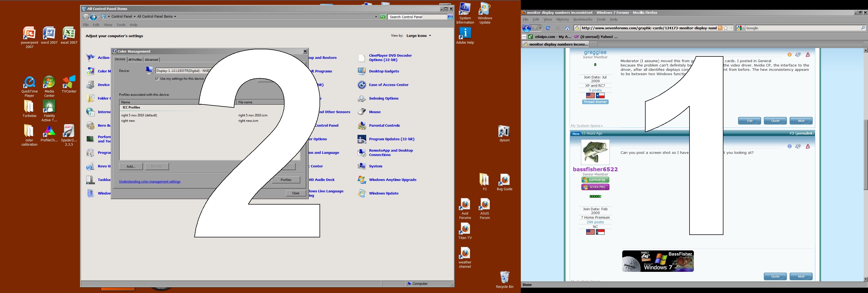The height and width of the screenshot is (293, 868).
Task: Click Quote button on gregglee post
Action: tap(775, 121)
